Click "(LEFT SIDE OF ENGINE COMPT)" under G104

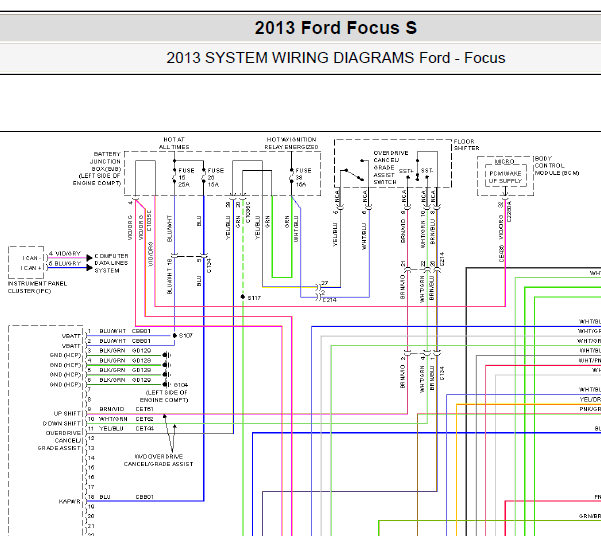coord(164,396)
